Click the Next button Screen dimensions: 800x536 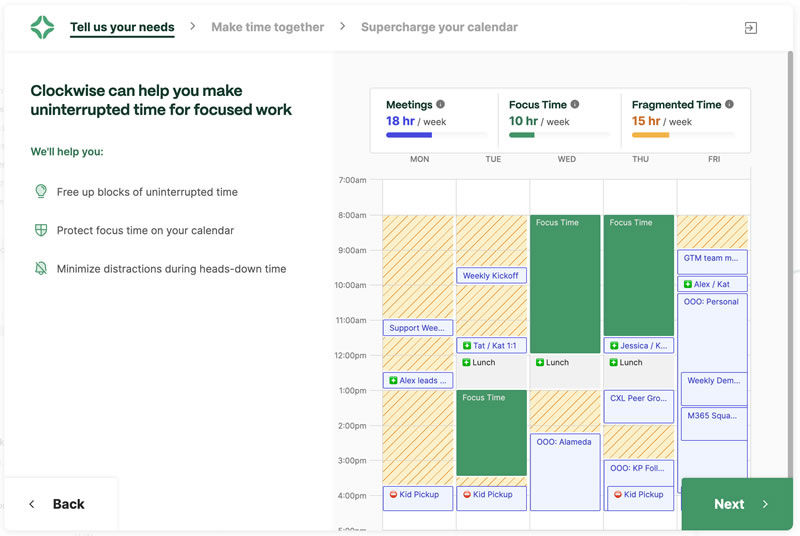click(x=737, y=504)
